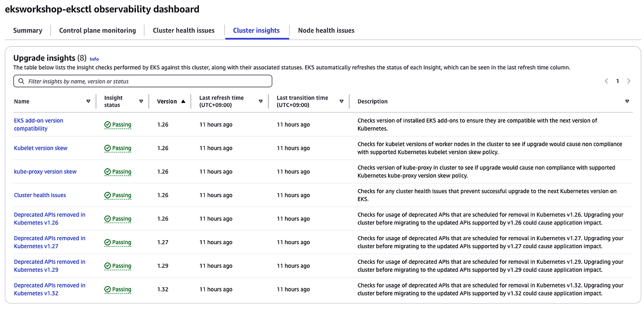The image size is (644, 312).
Task: Open Name column filter dropdown arrow
Action: click(89, 101)
